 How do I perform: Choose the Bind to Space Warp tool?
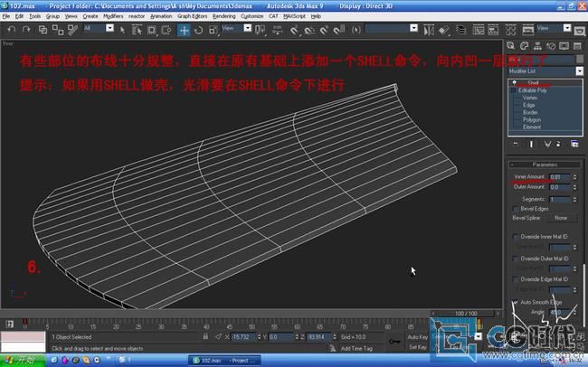(72, 30)
